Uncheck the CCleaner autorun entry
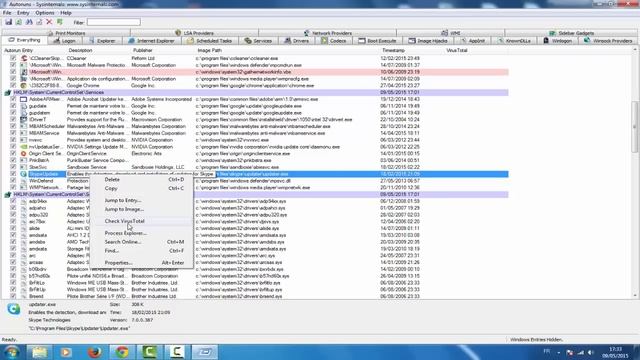Image resolution: width=640 pixels, height=360 pixels. click(x=13, y=58)
